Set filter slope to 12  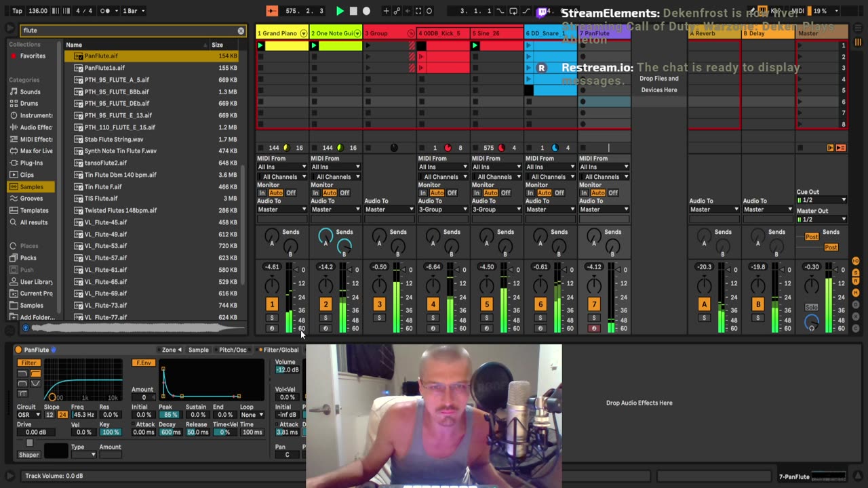[x=51, y=415]
